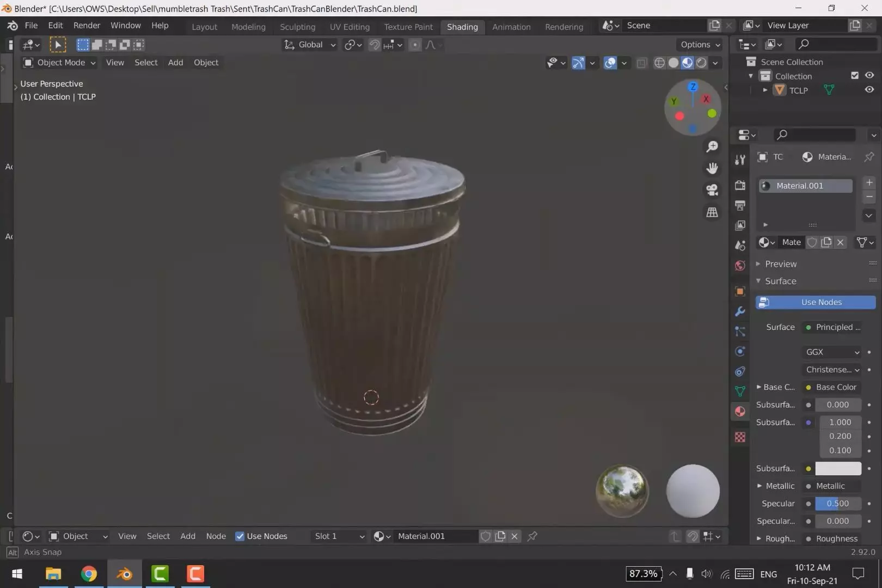Open the Render menu
882x588 pixels.
87,26
